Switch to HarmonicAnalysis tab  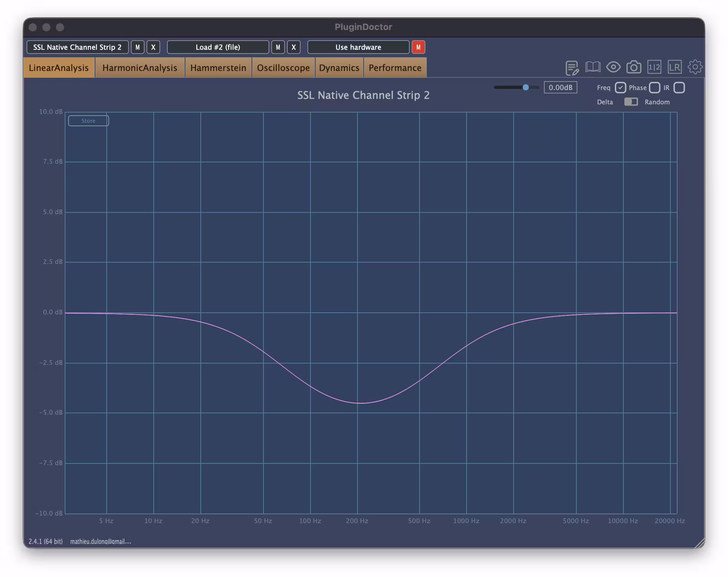pos(140,68)
